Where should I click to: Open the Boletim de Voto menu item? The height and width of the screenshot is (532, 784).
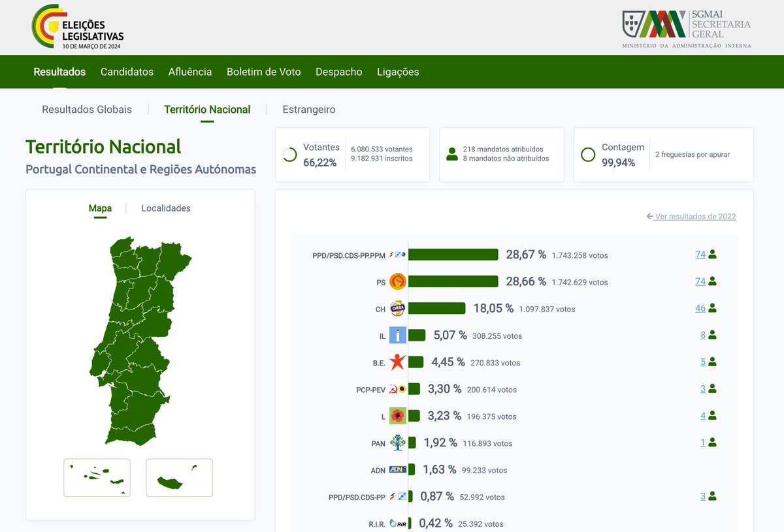tap(264, 72)
